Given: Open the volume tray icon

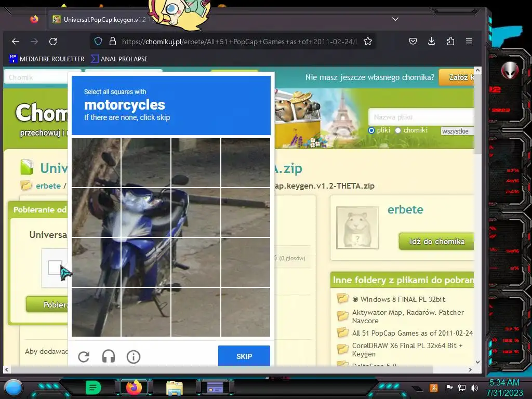Looking at the screenshot, I should coord(474,388).
